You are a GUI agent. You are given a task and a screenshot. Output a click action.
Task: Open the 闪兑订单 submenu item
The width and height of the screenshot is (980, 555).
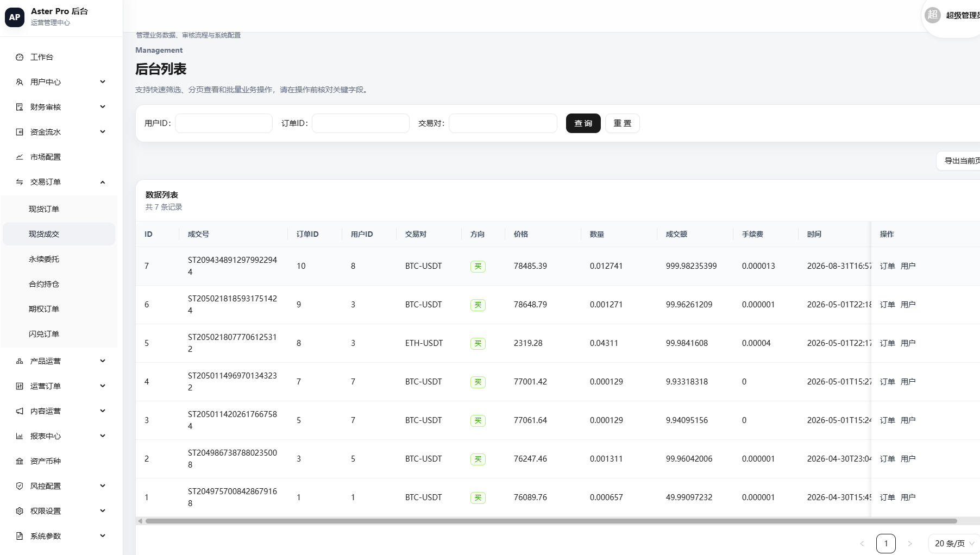[x=59, y=334]
